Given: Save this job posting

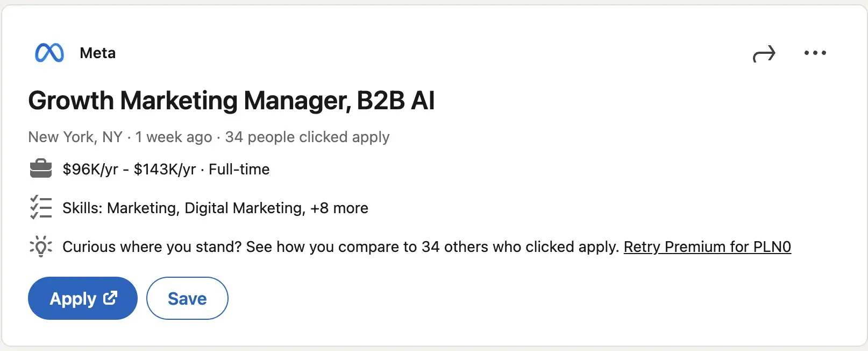Looking at the screenshot, I should pyautogui.click(x=187, y=298).
